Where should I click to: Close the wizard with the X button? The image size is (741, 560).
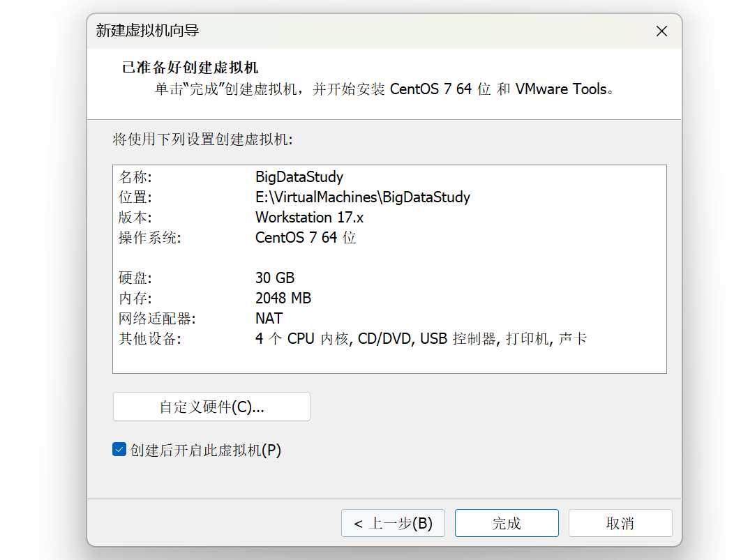click(x=661, y=31)
